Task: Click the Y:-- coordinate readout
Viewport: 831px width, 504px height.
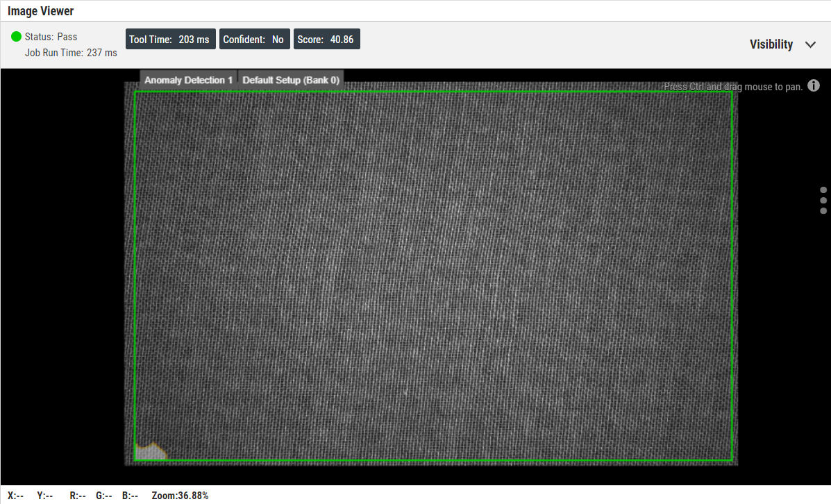Action: tap(45, 496)
